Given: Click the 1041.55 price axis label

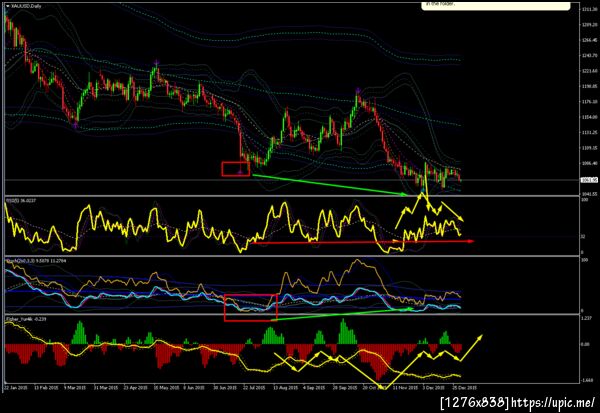Looking at the screenshot, I should (x=590, y=194).
